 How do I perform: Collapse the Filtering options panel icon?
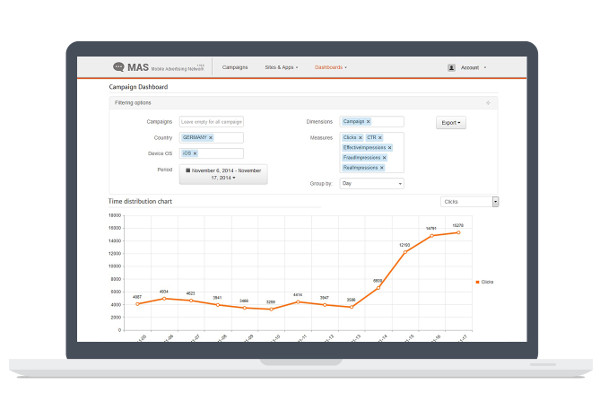(488, 103)
